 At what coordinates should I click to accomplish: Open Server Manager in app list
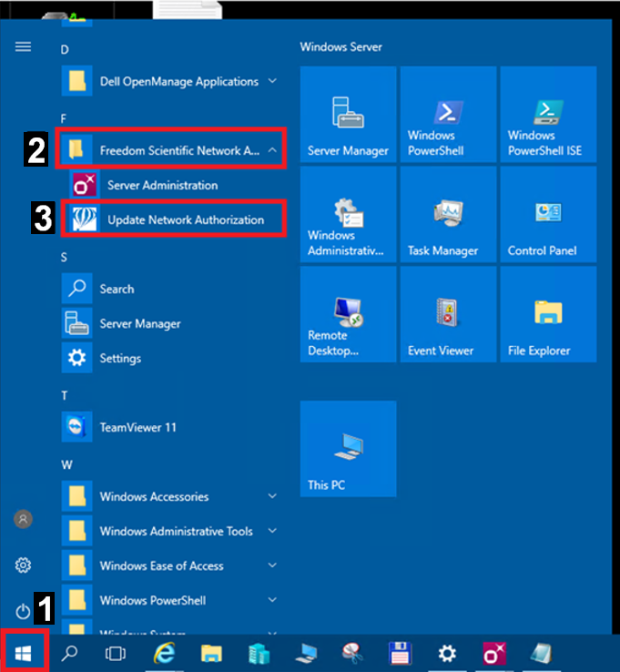(x=170, y=323)
